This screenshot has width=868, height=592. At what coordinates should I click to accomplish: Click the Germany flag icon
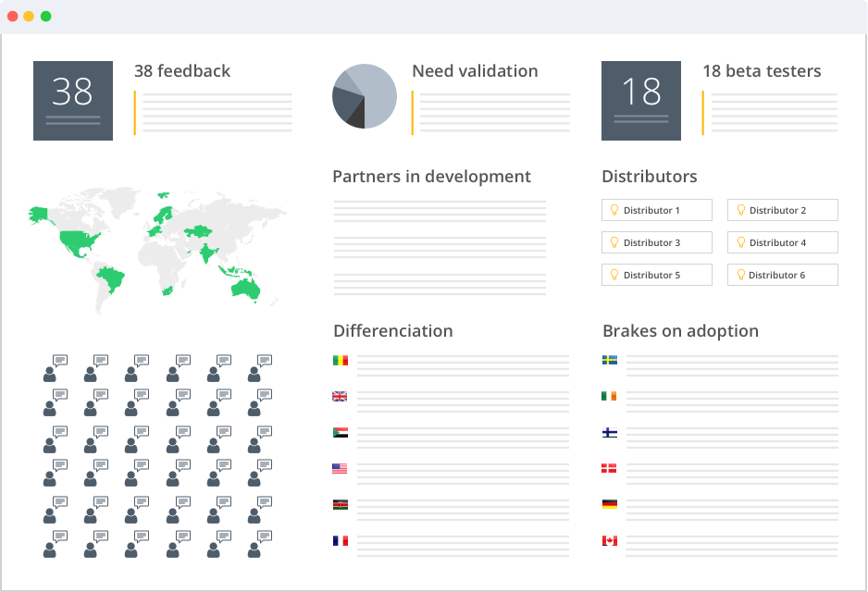tap(610, 504)
